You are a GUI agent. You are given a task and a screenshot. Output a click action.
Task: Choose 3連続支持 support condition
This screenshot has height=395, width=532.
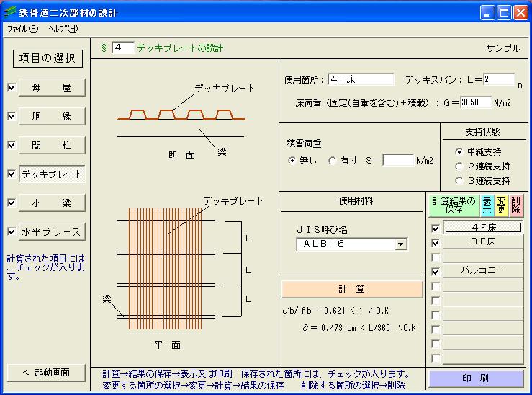click(459, 181)
